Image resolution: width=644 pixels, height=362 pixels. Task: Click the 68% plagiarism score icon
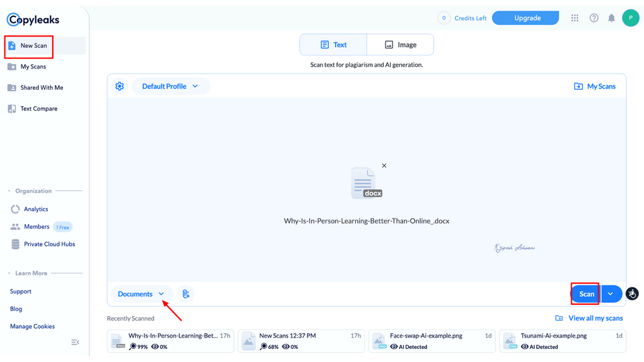pyautogui.click(x=264, y=347)
